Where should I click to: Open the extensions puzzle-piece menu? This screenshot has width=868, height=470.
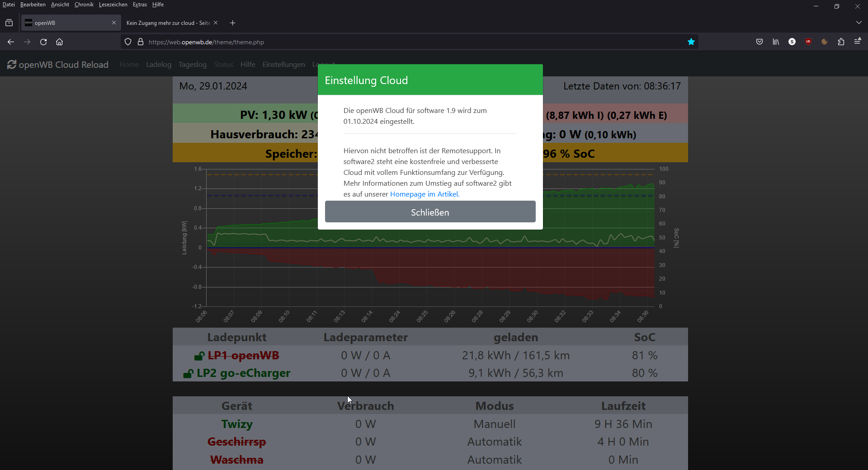tap(841, 42)
